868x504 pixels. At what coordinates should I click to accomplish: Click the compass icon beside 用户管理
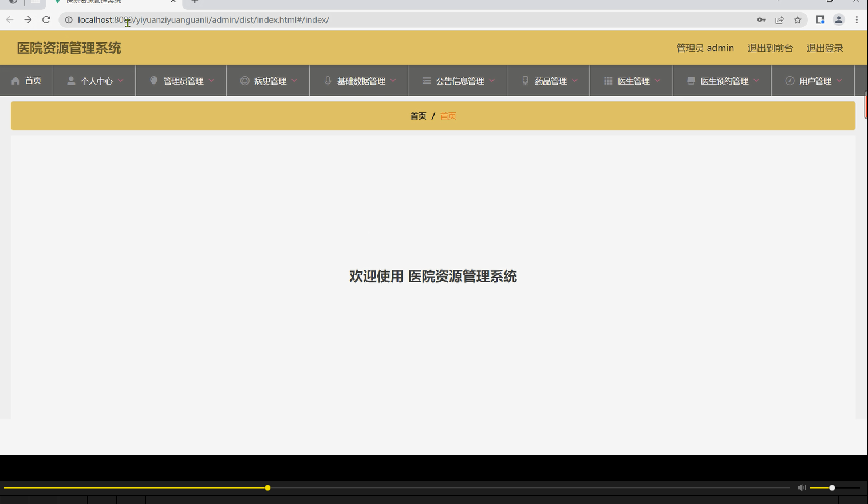(x=790, y=81)
